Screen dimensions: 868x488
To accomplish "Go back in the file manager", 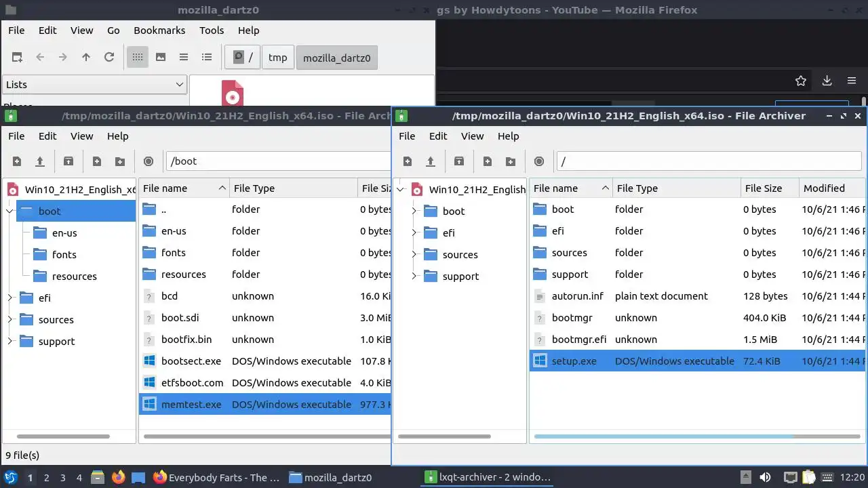I will coord(40,58).
